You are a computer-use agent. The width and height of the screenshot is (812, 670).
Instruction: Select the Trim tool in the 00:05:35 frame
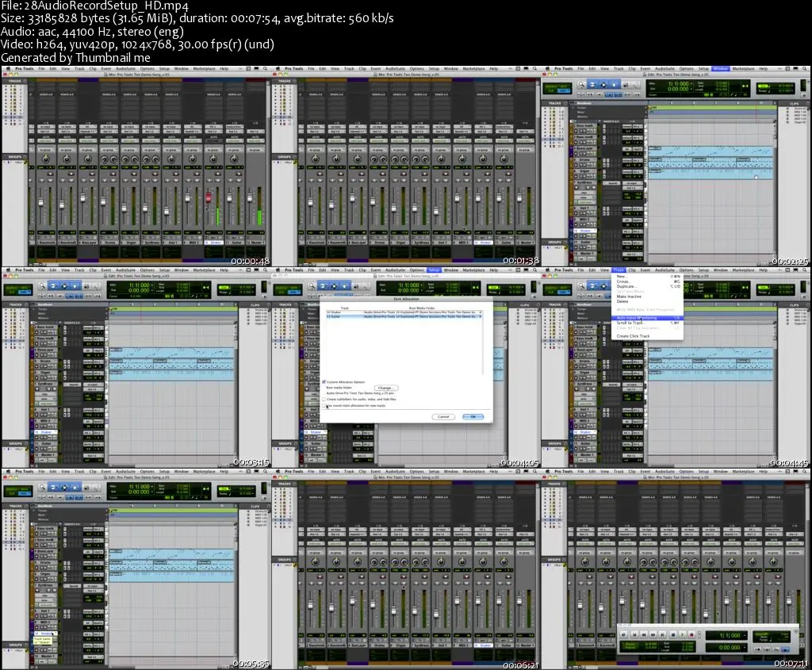(x=53, y=487)
